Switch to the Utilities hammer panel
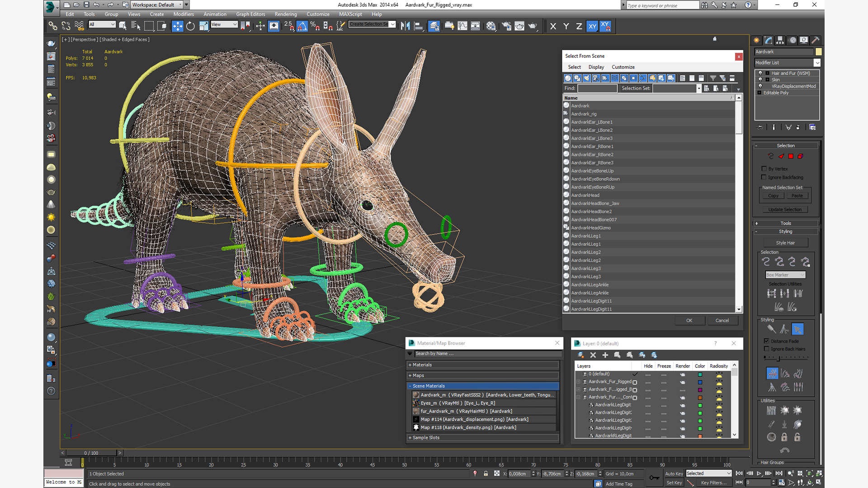 click(x=816, y=40)
